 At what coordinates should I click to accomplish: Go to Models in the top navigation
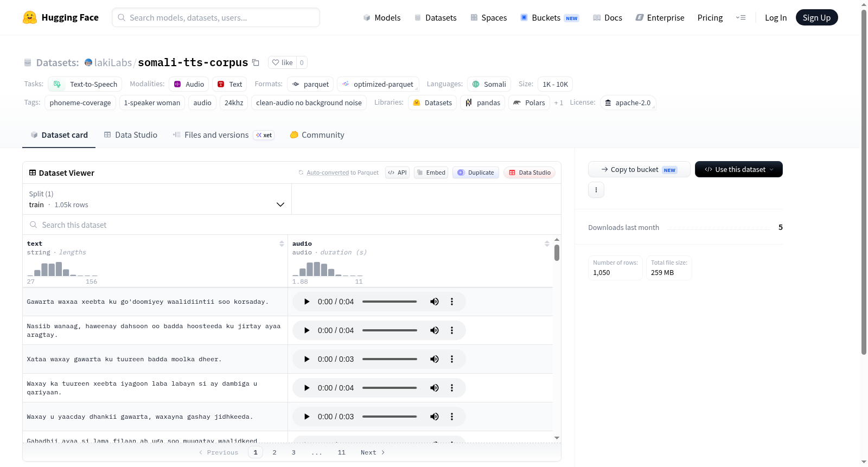[382, 17]
